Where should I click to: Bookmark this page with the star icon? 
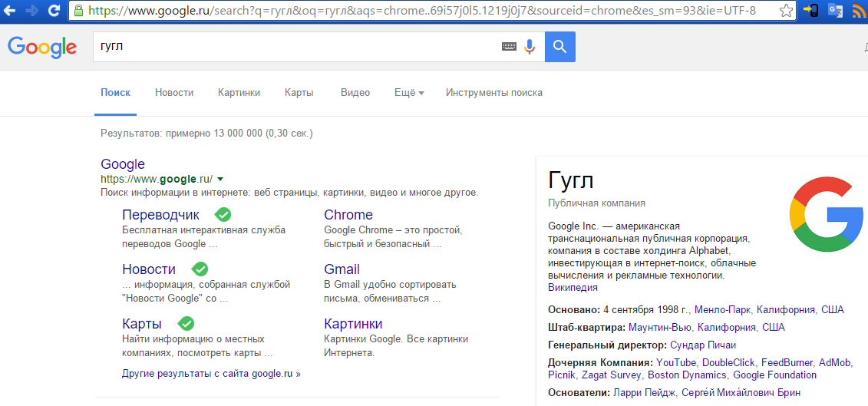[786, 11]
